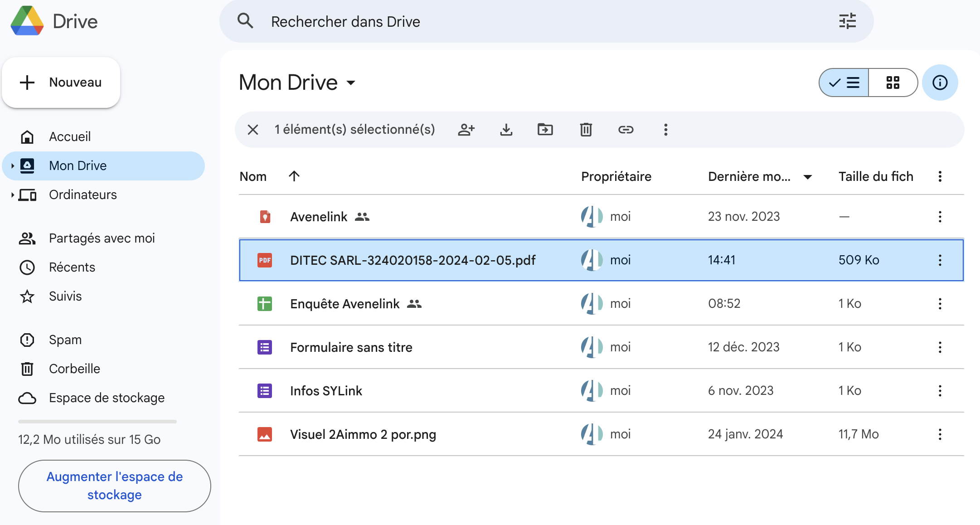
Task: Expand Ordinateurs tree arrow
Action: [13, 195]
